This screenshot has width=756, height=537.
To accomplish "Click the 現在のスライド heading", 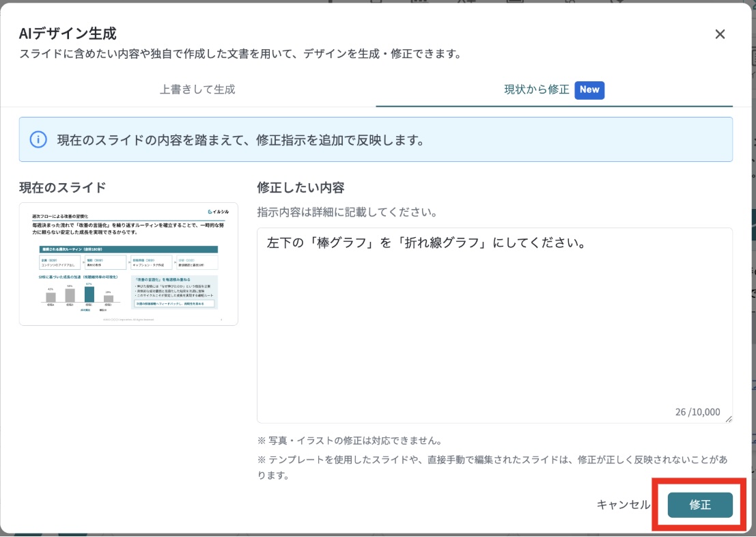I will (63, 187).
